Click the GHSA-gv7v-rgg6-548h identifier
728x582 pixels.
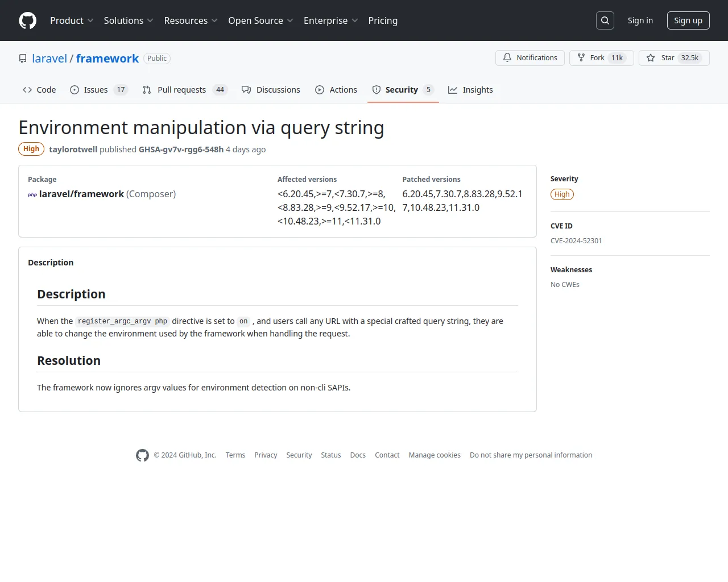tap(181, 149)
